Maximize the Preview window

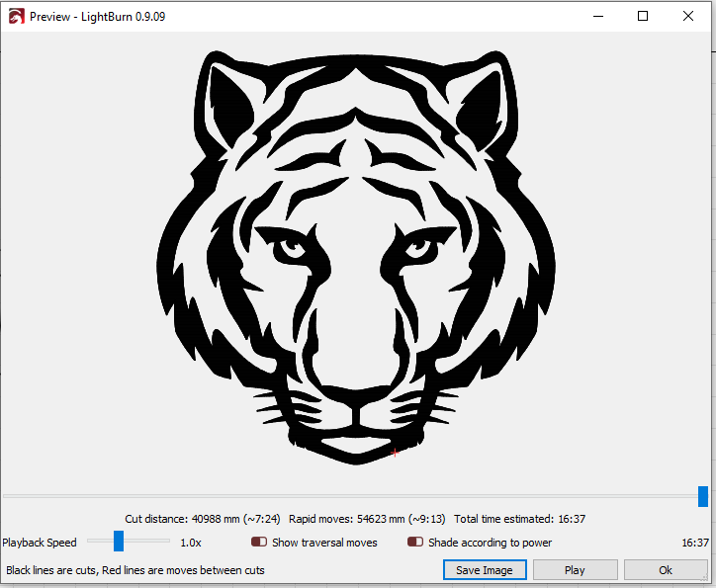tap(643, 16)
